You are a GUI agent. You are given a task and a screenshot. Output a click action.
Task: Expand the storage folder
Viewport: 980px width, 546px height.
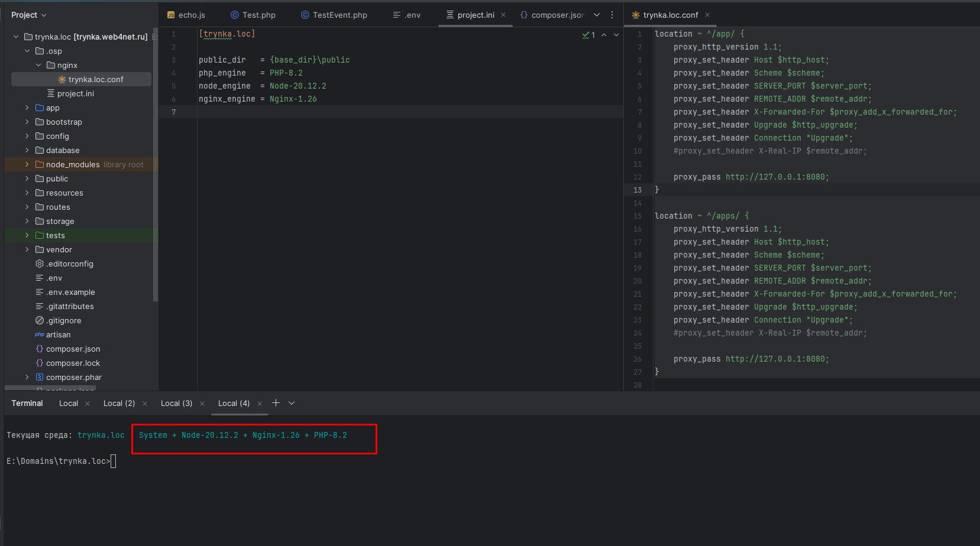27,221
